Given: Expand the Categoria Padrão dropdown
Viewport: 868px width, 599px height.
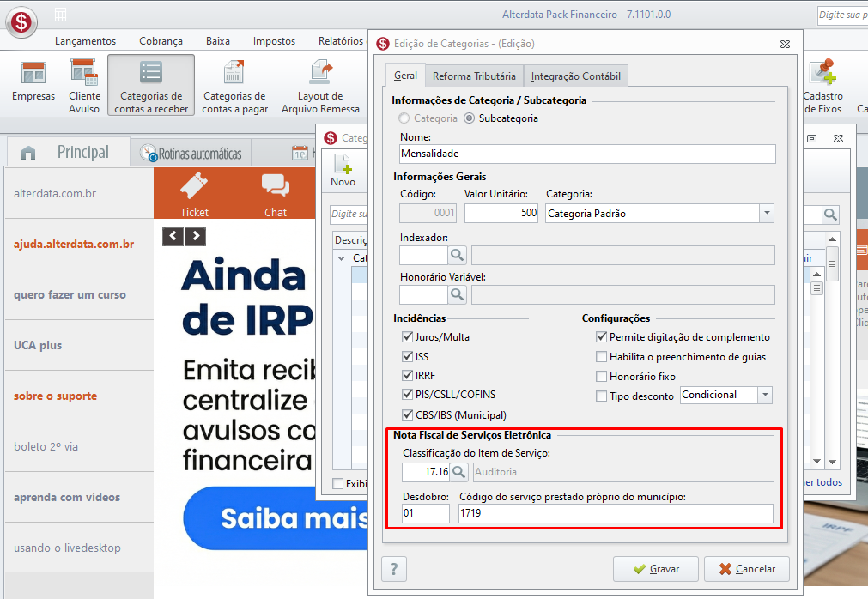Looking at the screenshot, I should [766, 213].
